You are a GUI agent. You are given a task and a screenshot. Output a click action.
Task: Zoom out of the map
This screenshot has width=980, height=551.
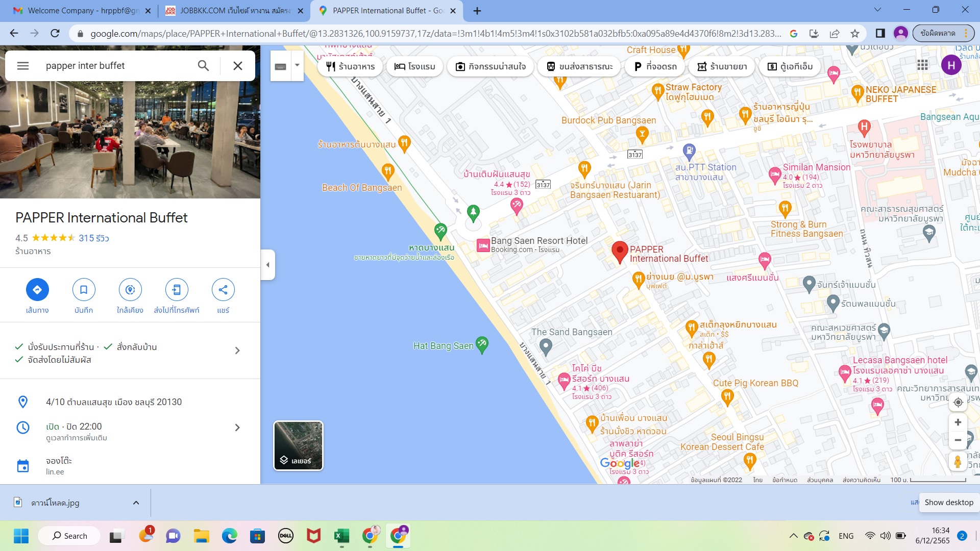tap(958, 440)
